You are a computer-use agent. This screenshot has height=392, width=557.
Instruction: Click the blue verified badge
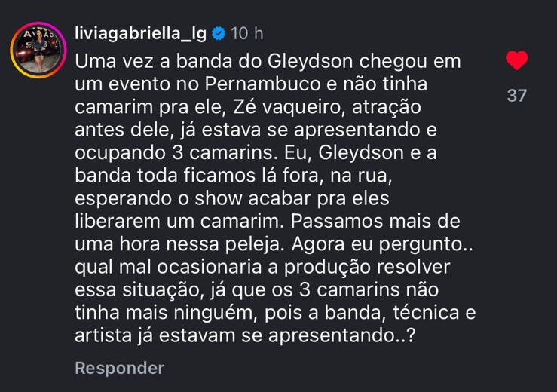coord(218,34)
